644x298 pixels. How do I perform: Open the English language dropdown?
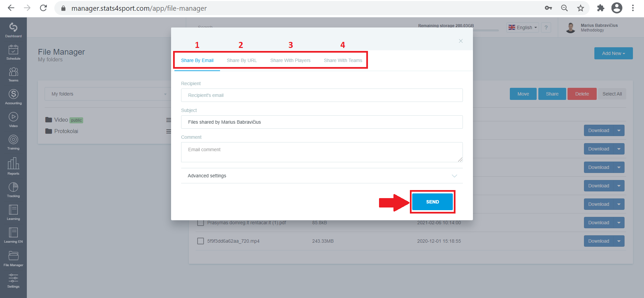pos(523,27)
